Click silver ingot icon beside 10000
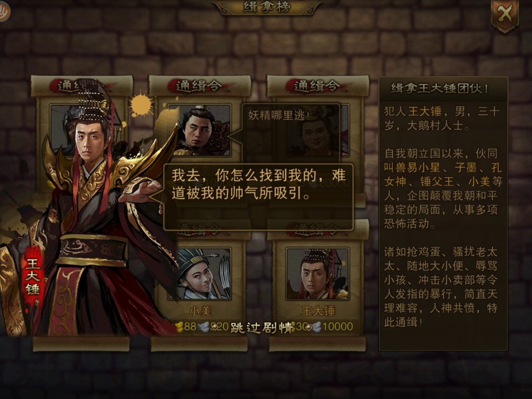This screenshot has width=532, height=399. pyautogui.click(x=316, y=327)
